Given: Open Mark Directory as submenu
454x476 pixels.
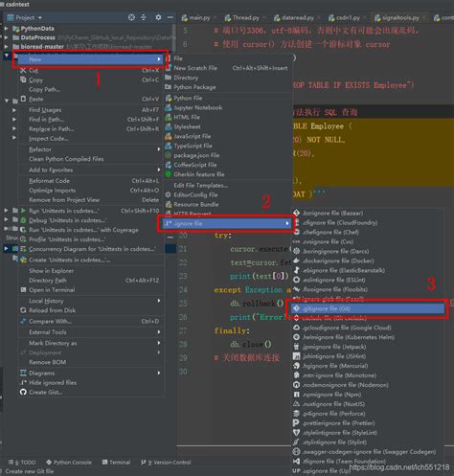Looking at the screenshot, I should pos(90,343).
